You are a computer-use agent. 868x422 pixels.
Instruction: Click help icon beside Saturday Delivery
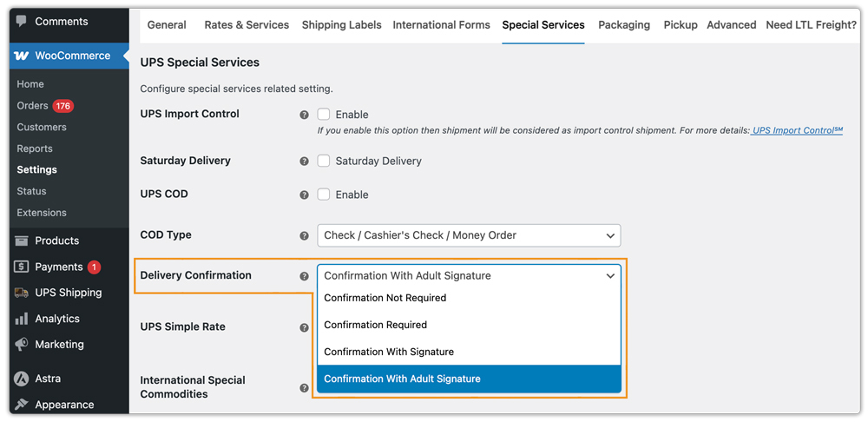click(x=304, y=162)
